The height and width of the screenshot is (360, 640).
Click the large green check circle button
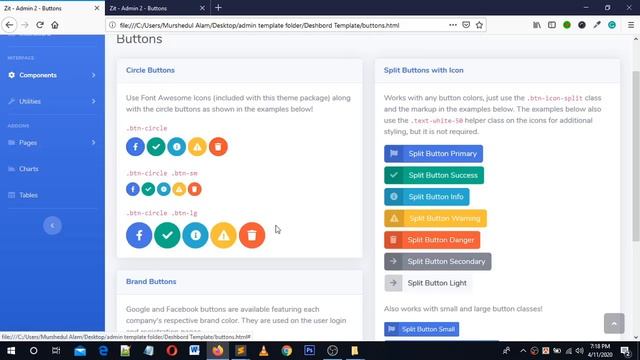click(x=167, y=235)
